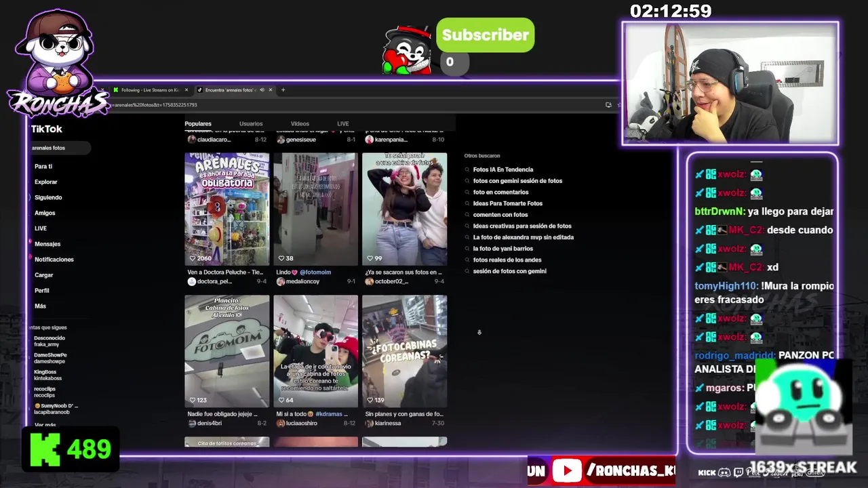Viewport: 868px width, 488px height.
Task: Click heart icon showing 139 likes
Action: [x=370, y=400]
